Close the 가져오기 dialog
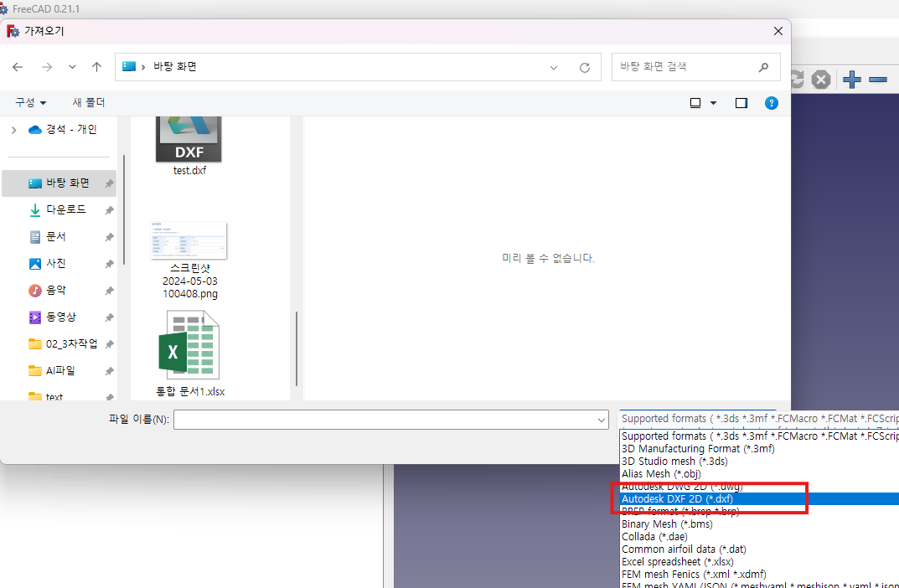The height and width of the screenshot is (588, 899). click(778, 31)
